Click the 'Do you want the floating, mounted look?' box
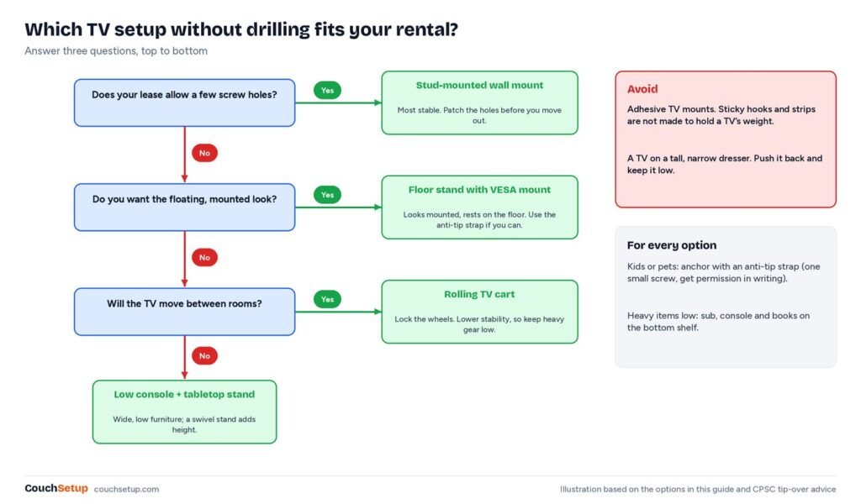 tap(184, 207)
